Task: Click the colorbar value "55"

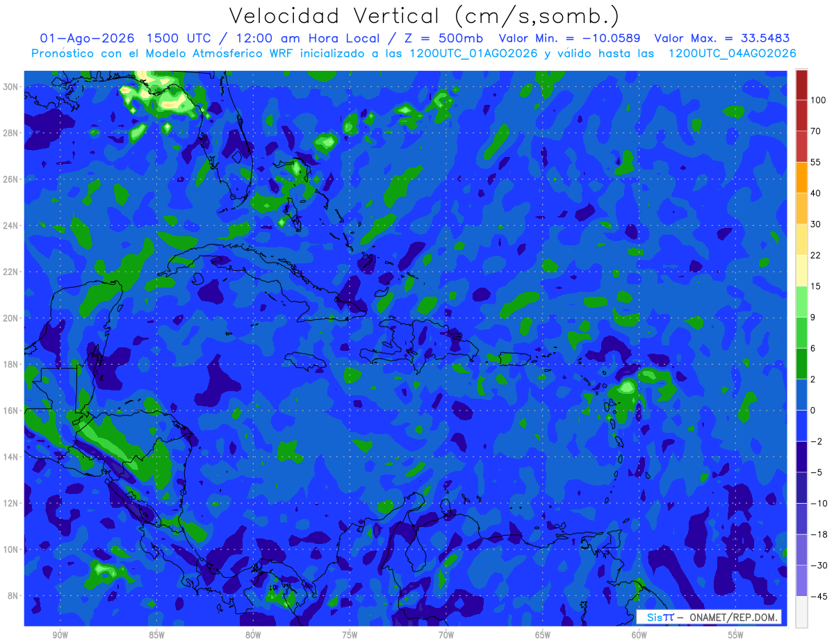Action: [816, 162]
